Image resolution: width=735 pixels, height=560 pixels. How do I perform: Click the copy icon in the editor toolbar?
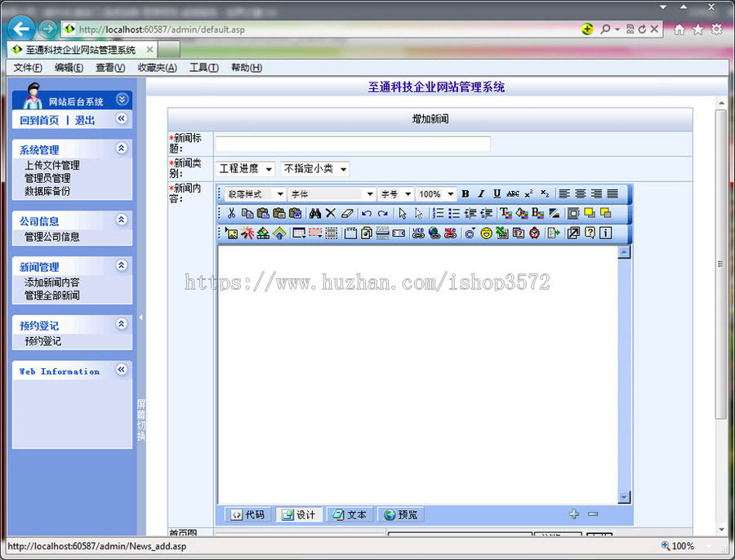[247, 213]
